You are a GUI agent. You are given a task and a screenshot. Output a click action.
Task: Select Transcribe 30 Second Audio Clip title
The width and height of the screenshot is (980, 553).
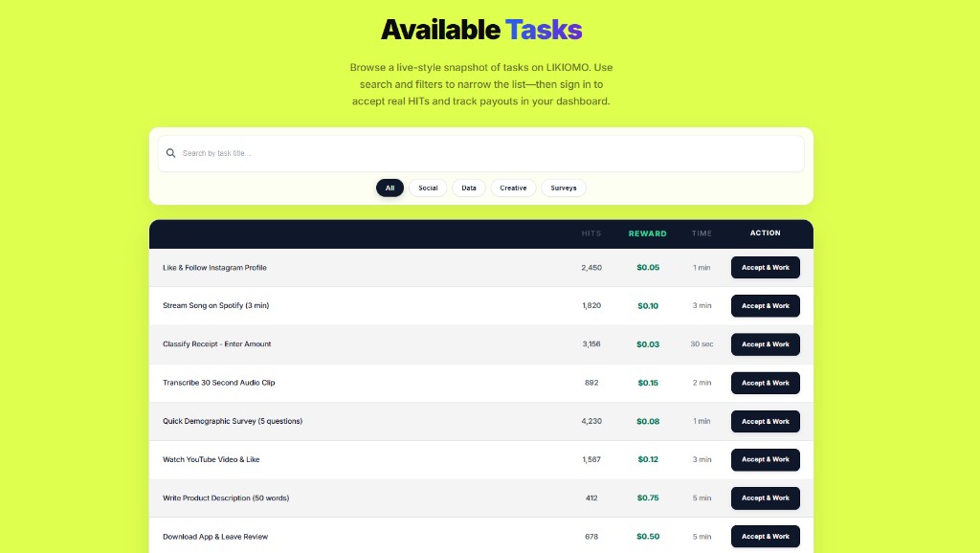[x=219, y=383]
